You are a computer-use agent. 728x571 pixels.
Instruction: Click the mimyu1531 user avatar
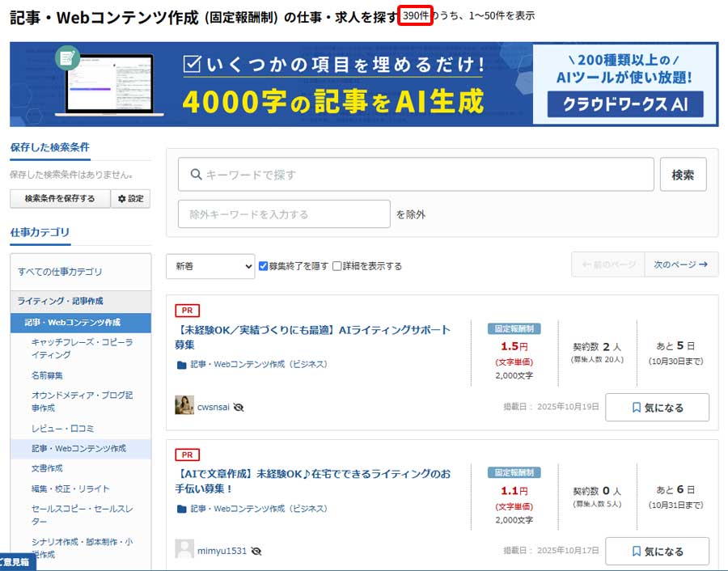[184, 550]
